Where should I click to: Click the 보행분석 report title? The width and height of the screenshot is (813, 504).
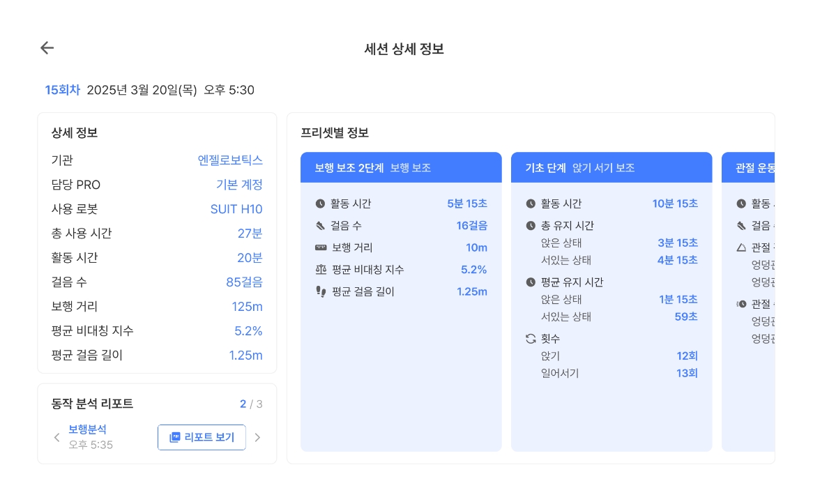click(x=88, y=429)
